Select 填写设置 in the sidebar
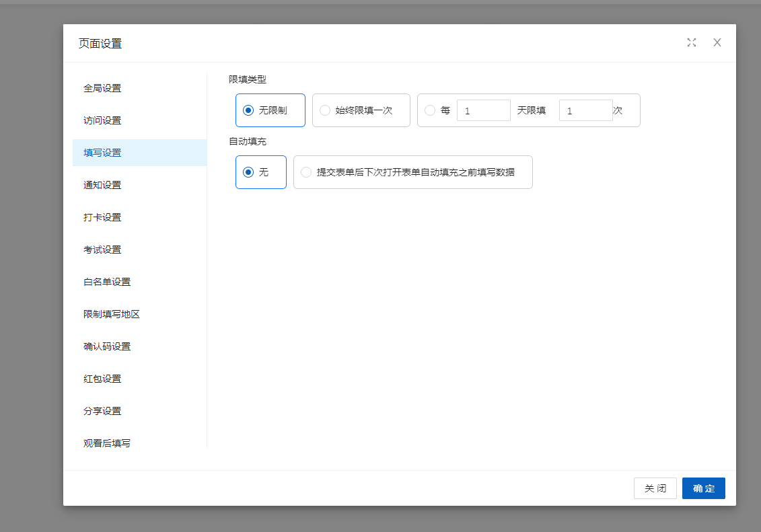The height and width of the screenshot is (532, 761). pyautogui.click(x=102, y=153)
